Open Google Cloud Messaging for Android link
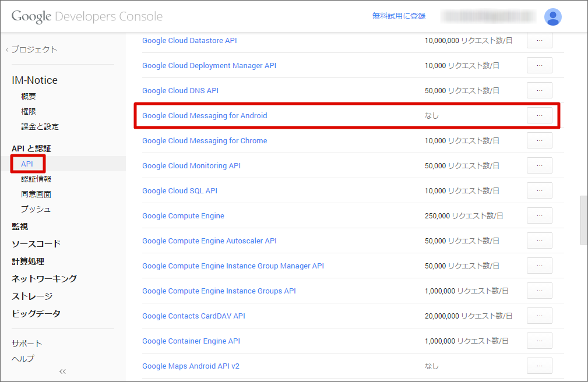The width and height of the screenshot is (588, 382). 205,115
